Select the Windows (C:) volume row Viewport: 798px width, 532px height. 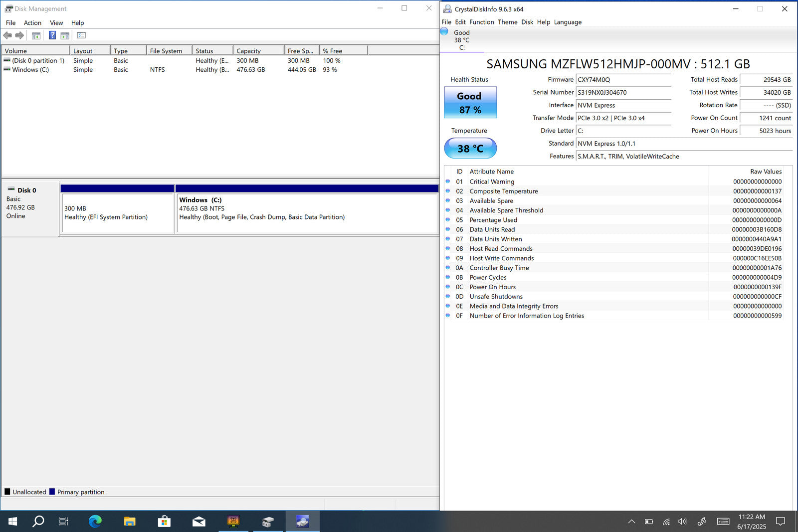click(x=30, y=70)
